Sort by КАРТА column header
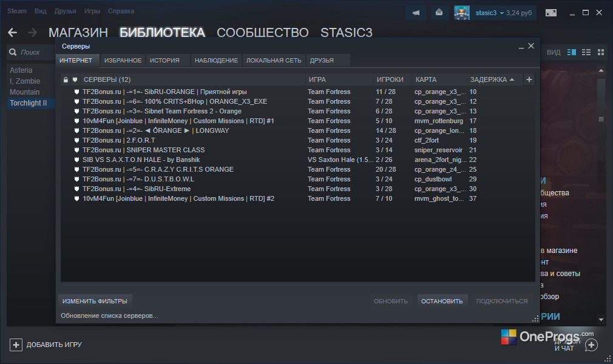Image resolution: width=613 pixels, height=364 pixels. [x=425, y=79]
